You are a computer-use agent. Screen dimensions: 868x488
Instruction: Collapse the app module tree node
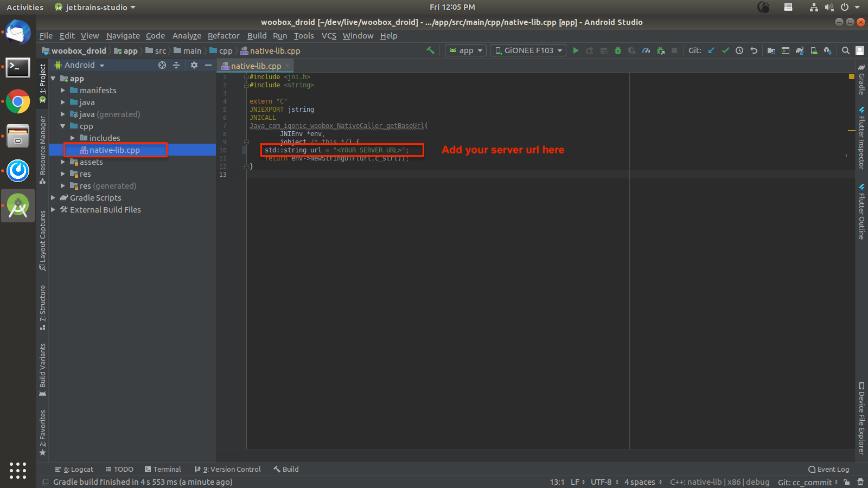pyautogui.click(x=53, y=79)
